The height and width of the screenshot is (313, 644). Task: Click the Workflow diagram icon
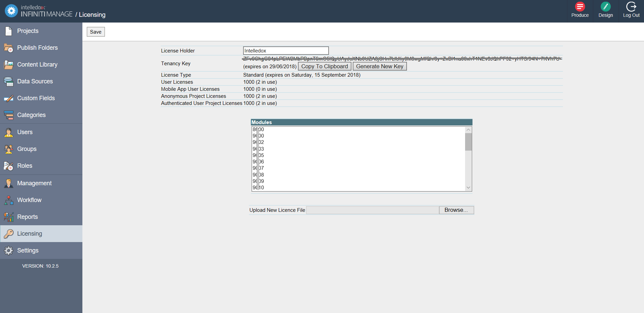click(x=8, y=200)
